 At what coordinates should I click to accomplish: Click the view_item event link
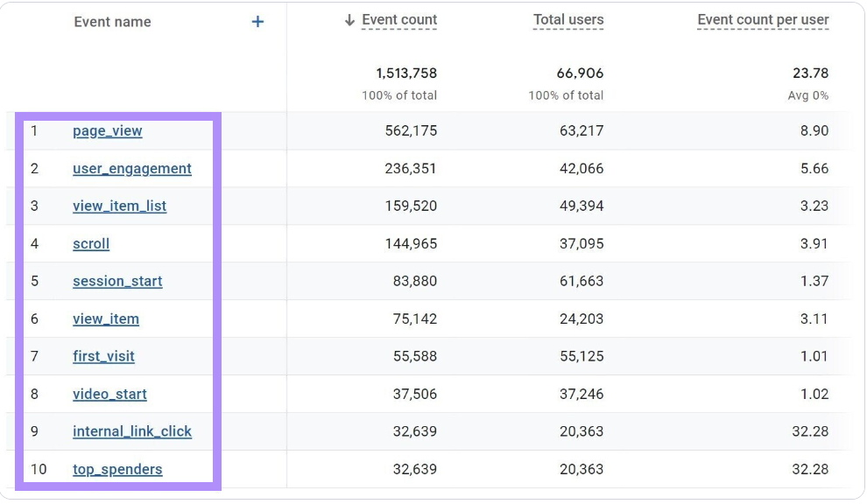(x=106, y=318)
